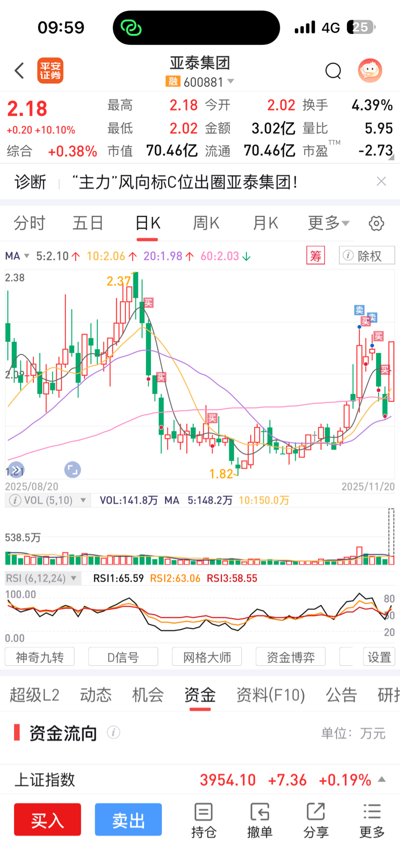Switch to 五日 chart tab
This screenshot has height=868, width=400.
tap(88, 224)
